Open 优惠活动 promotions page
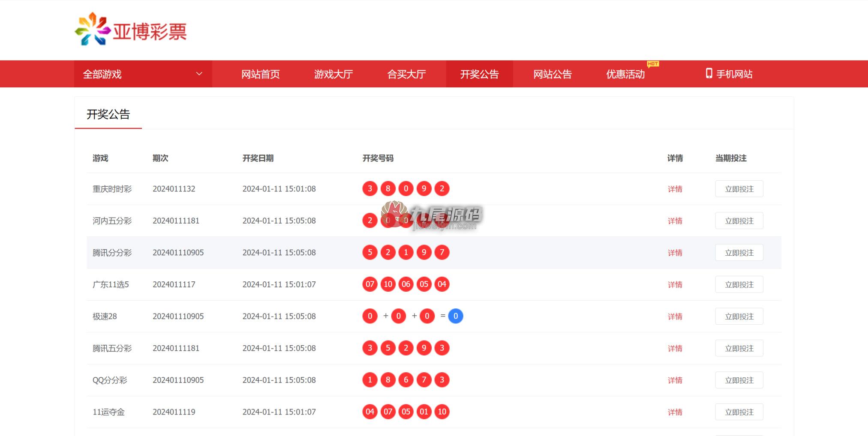Viewport: 868px width, 436px height. click(x=625, y=74)
